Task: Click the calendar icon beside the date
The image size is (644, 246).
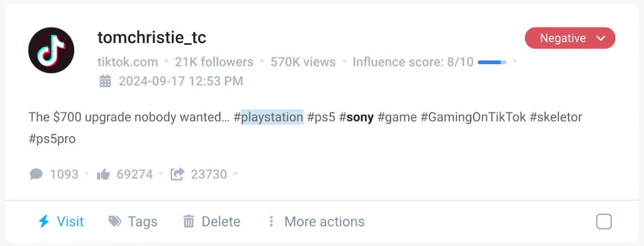Action: 105,81
